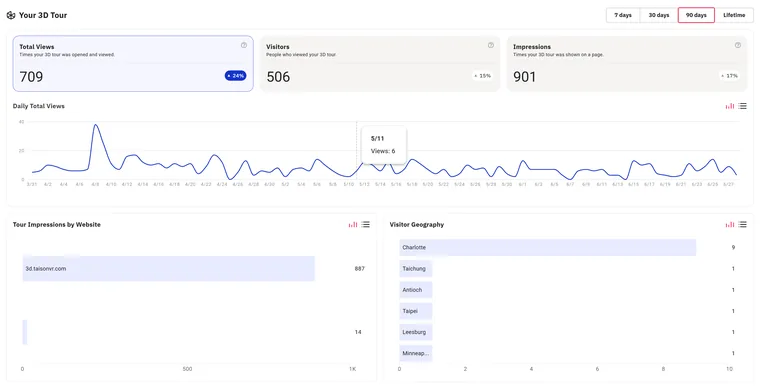Click the Visitors card help icon

(x=491, y=45)
